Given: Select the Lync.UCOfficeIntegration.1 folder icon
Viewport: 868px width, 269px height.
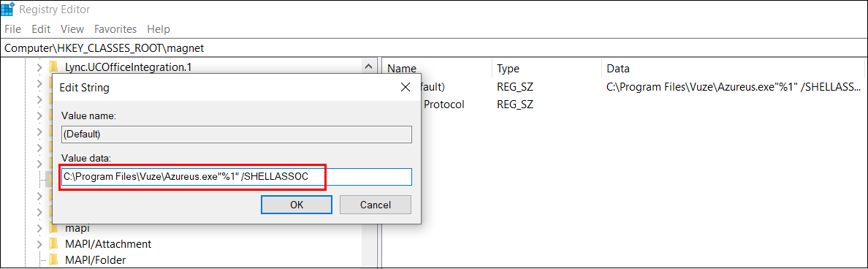Looking at the screenshot, I should point(53,67).
